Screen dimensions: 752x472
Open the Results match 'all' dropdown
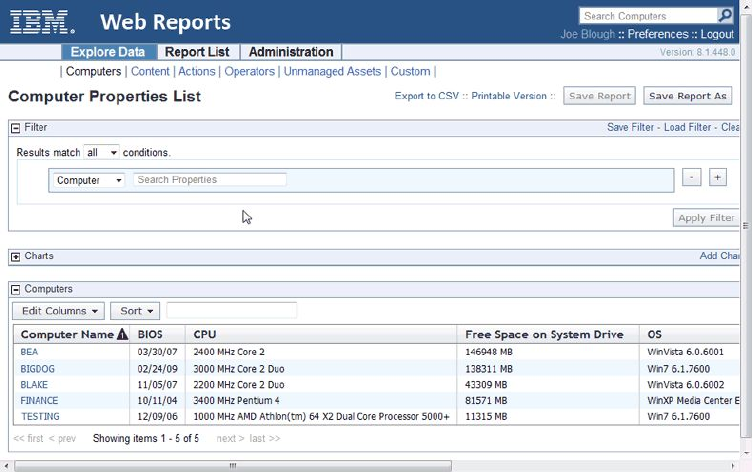[x=101, y=153]
